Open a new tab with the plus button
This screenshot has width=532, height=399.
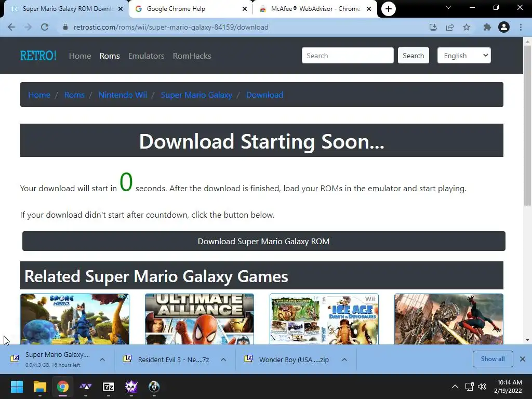[x=389, y=9]
